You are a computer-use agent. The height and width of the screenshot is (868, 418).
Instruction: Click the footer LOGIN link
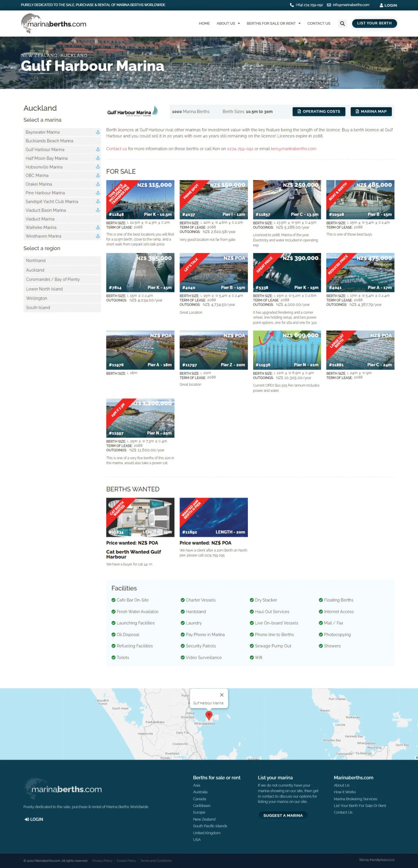[34, 819]
